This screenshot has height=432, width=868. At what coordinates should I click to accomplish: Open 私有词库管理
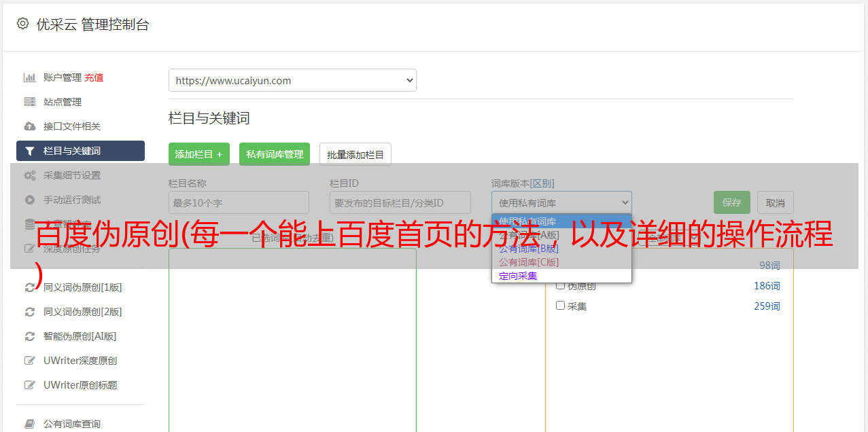tap(275, 154)
